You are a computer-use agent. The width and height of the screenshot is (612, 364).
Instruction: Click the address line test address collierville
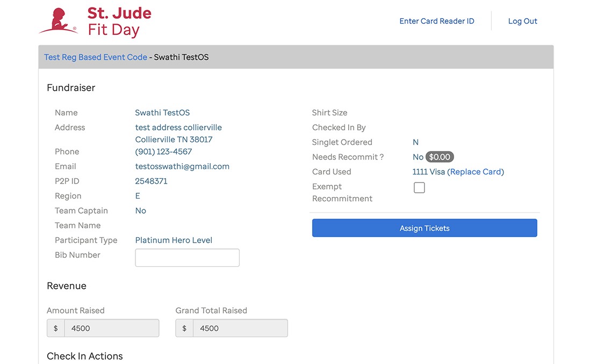click(178, 128)
